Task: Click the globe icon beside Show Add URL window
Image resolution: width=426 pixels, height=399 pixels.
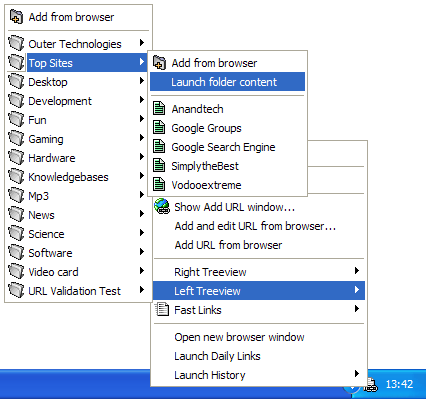Action: coord(162,207)
